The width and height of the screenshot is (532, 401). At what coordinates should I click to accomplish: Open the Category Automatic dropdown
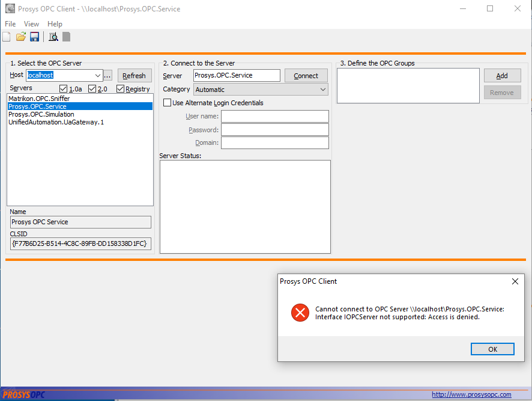coord(261,90)
